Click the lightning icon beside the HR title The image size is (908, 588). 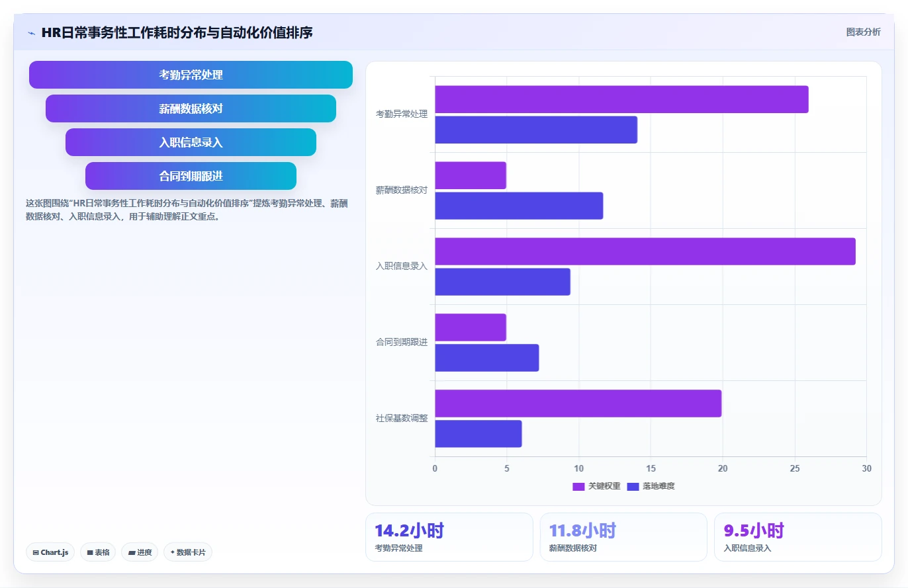click(32, 33)
